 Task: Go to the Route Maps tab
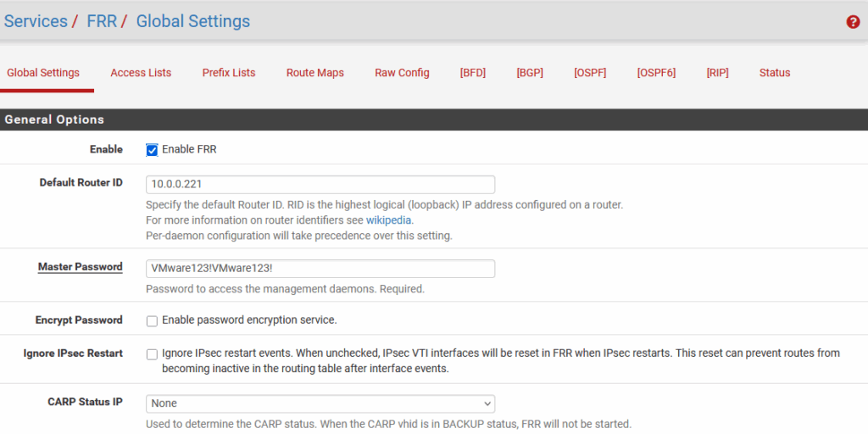click(x=315, y=73)
